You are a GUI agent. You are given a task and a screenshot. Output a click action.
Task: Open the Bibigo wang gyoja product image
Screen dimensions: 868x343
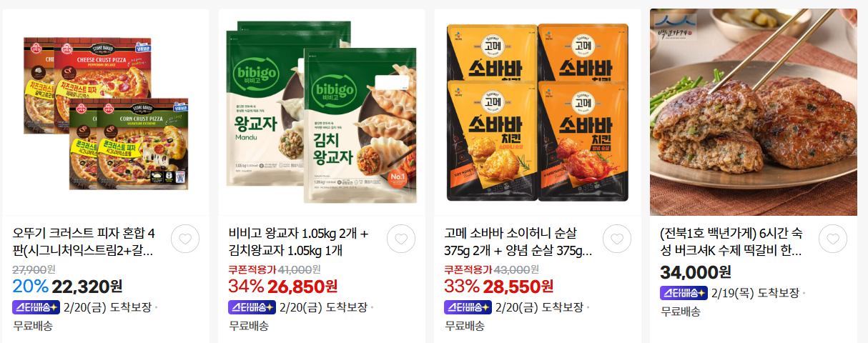pyautogui.click(x=322, y=112)
